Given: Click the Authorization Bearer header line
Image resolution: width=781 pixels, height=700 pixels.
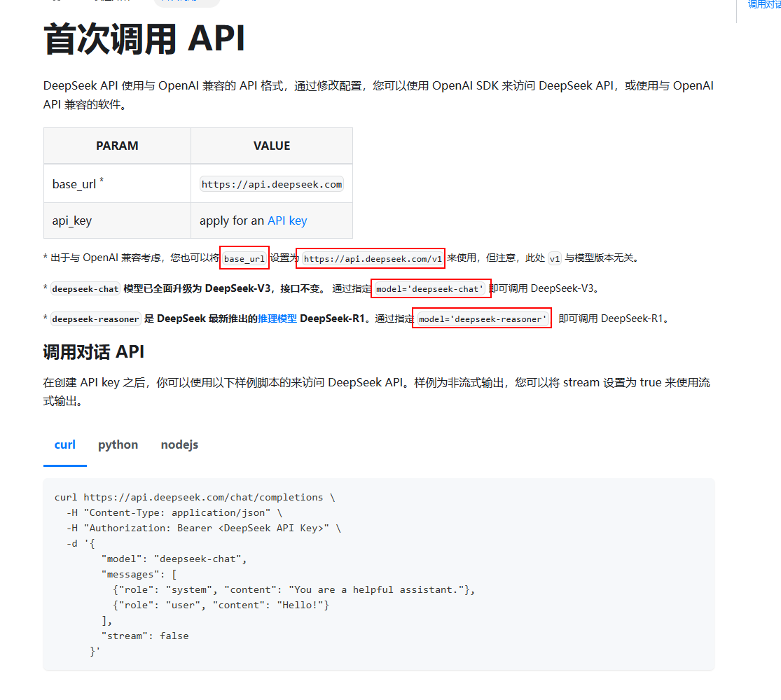Looking at the screenshot, I should click(204, 528).
